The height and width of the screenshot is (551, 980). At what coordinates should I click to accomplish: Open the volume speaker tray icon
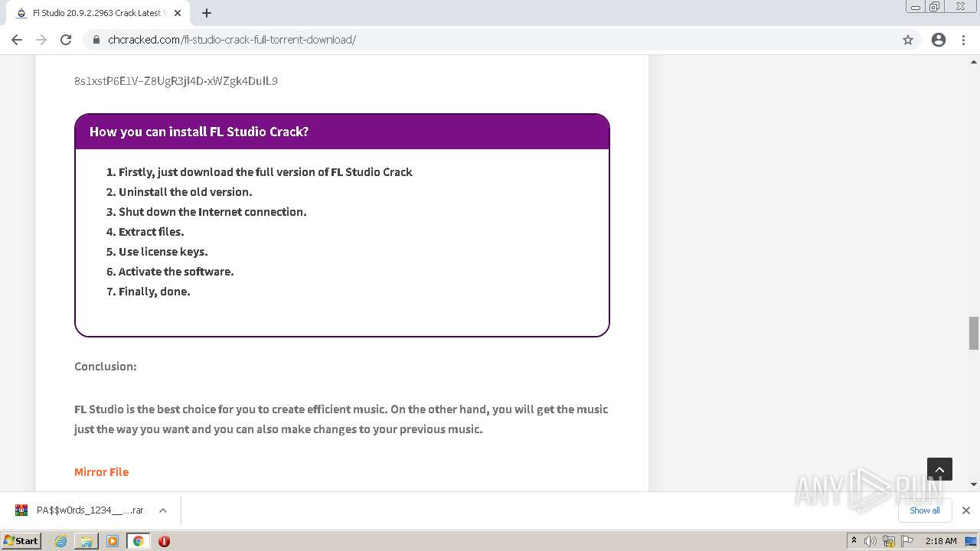coord(871,541)
